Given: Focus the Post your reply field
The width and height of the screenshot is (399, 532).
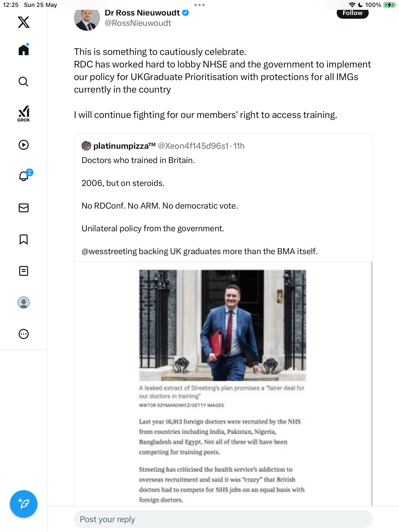Looking at the screenshot, I should (x=223, y=519).
